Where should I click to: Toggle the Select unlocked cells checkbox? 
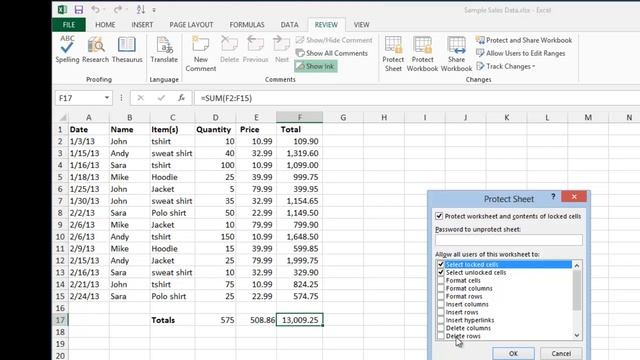pos(440,272)
